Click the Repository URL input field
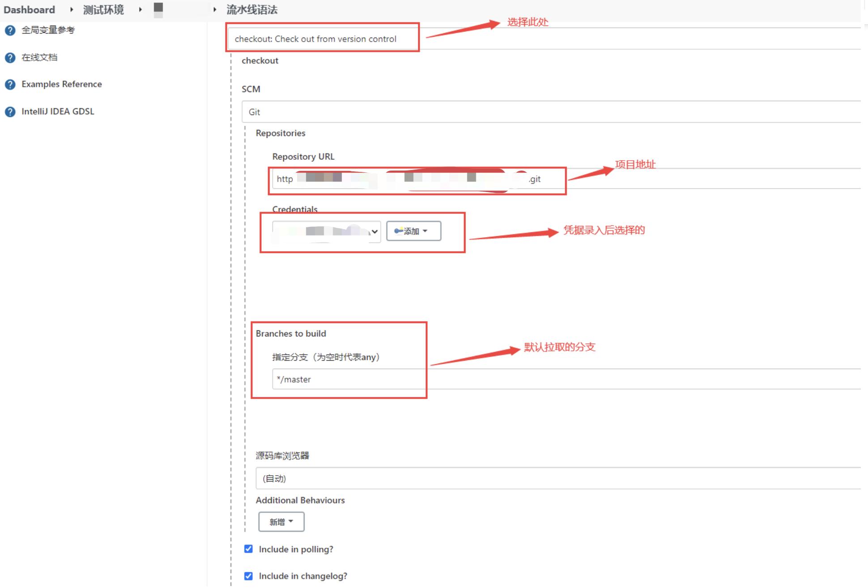The height and width of the screenshot is (588, 868). pos(416,179)
